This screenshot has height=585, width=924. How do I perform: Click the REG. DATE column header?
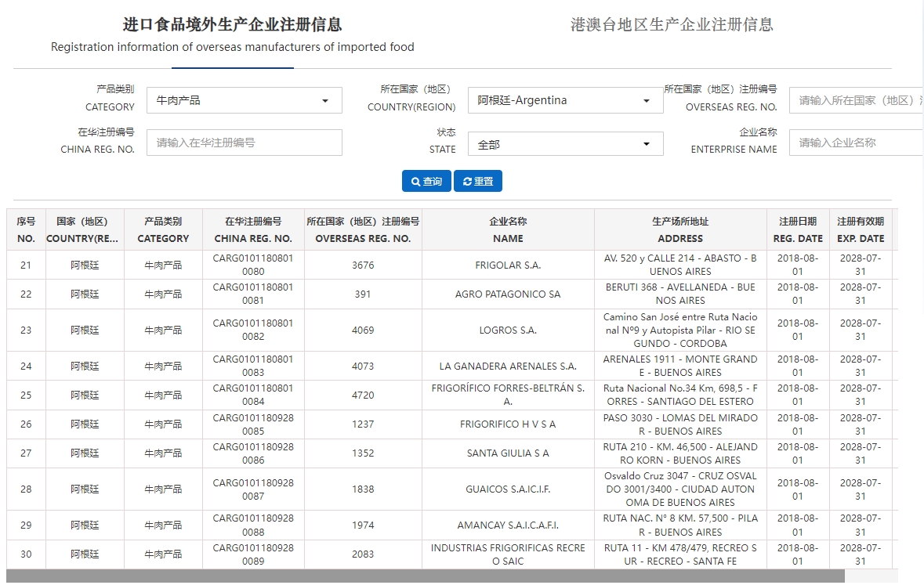(x=798, y=230)
